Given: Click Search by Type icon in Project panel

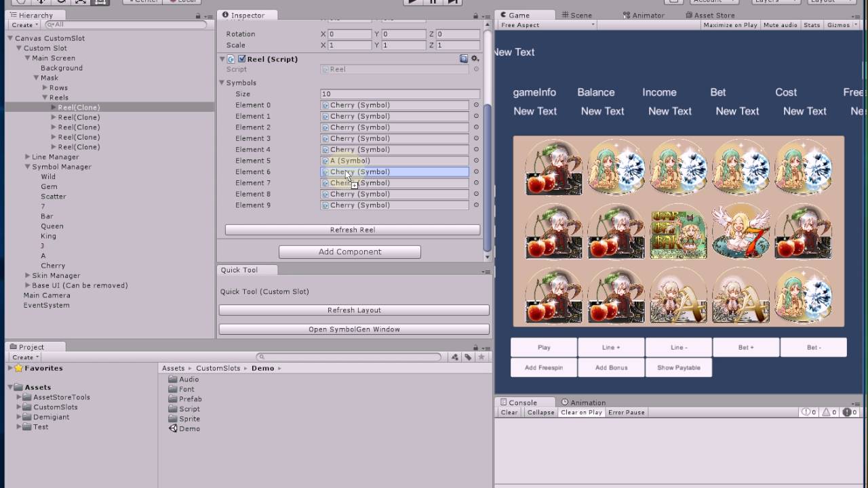Looking at the screenshot, I should 455,357.
